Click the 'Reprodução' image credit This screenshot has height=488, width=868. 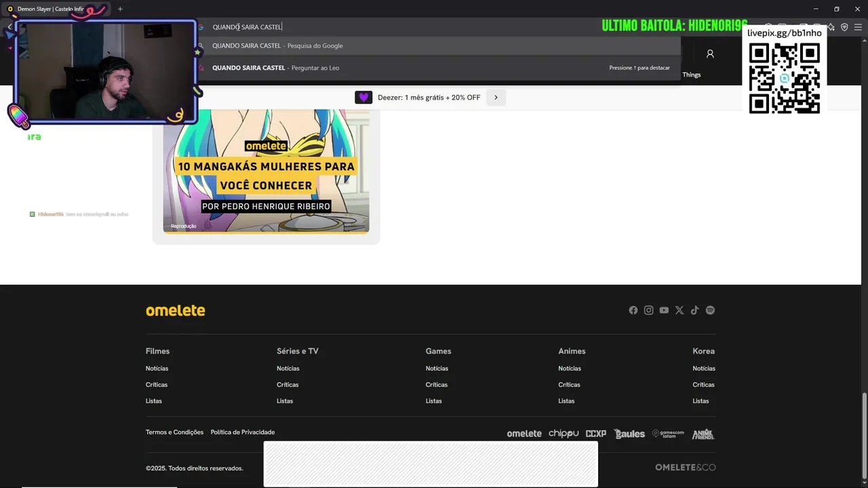click(x=184, y=226)
